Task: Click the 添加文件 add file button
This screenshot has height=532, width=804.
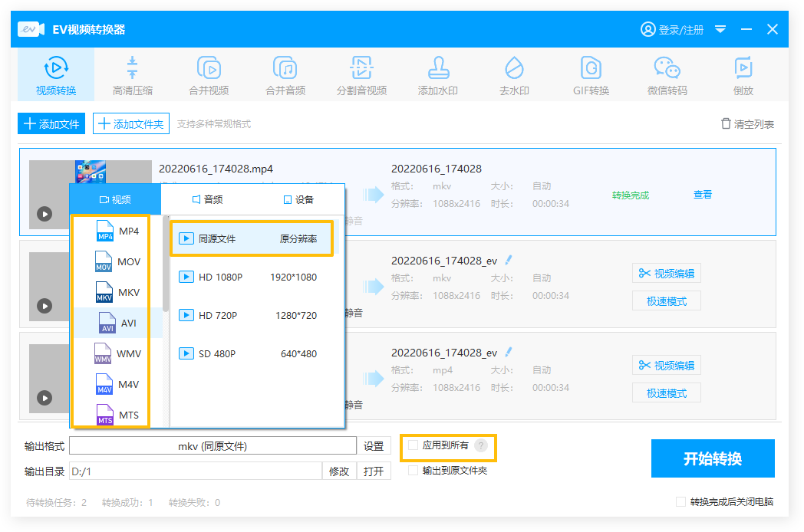Action: pyautogui.click(x=51, y=123)
